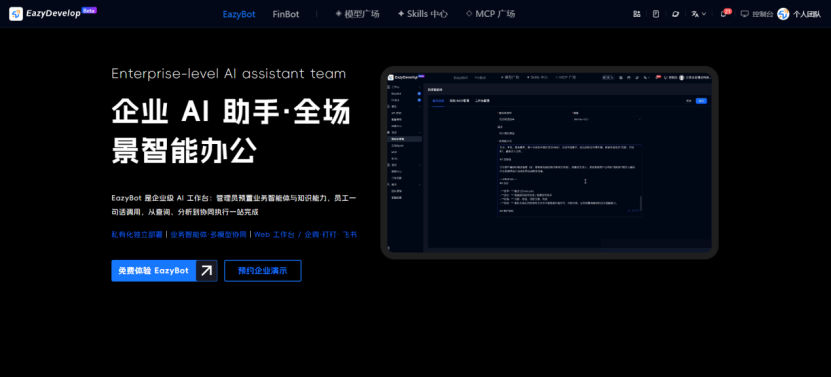Open the apps grid icon

click(636, 14)
